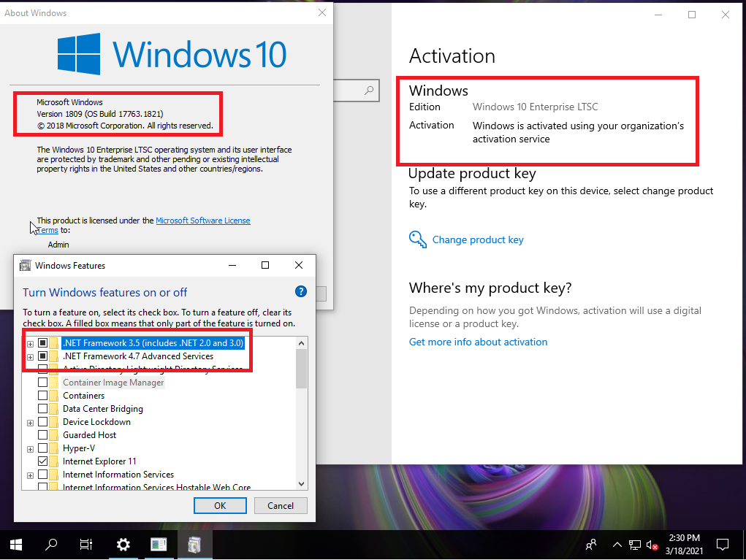
Task: Open the Change product key link
Action: pyautogui.click(x=478, y=239)
